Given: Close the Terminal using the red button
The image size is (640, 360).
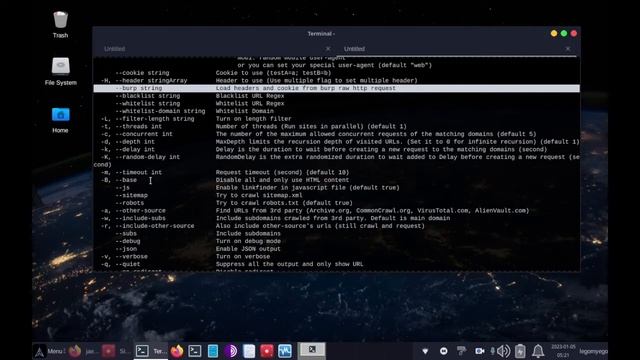Looking at the screenshot, I should pos(573,33).
